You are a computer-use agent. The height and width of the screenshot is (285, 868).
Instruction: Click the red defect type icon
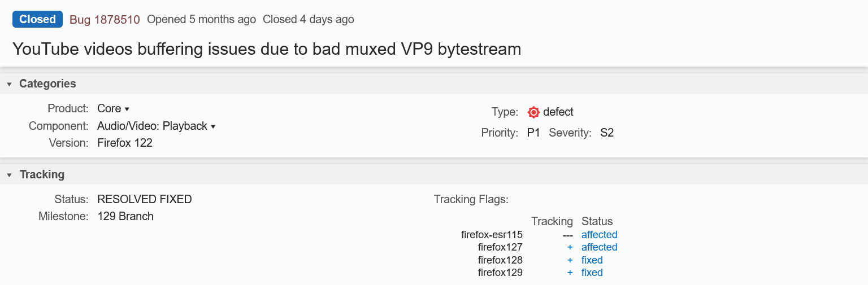(533, 112)
